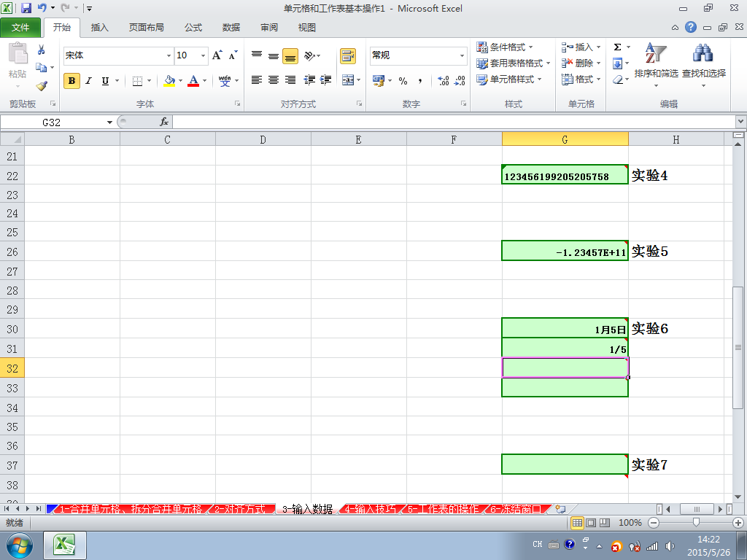Viewport: 747px width, 560px height.
Task: Open Excel Help question mark icon
Action: [x=691, y=27]
